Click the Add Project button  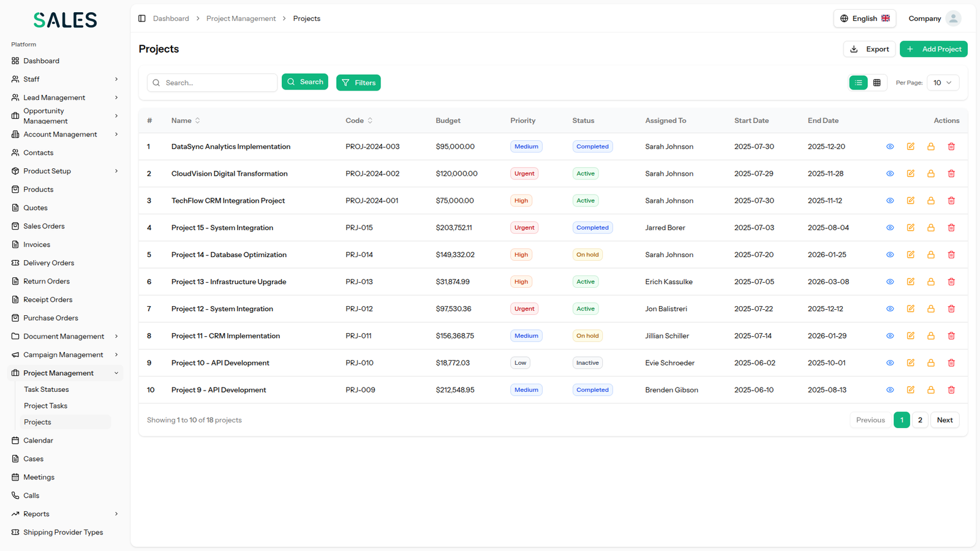(x=933, y=49)
